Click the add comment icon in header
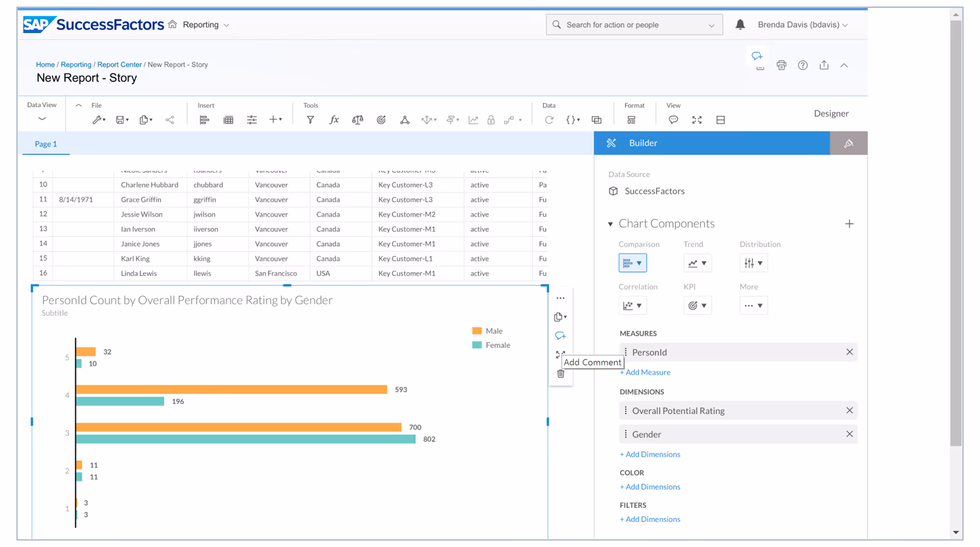The image size is (980, 547). point(758,57)
